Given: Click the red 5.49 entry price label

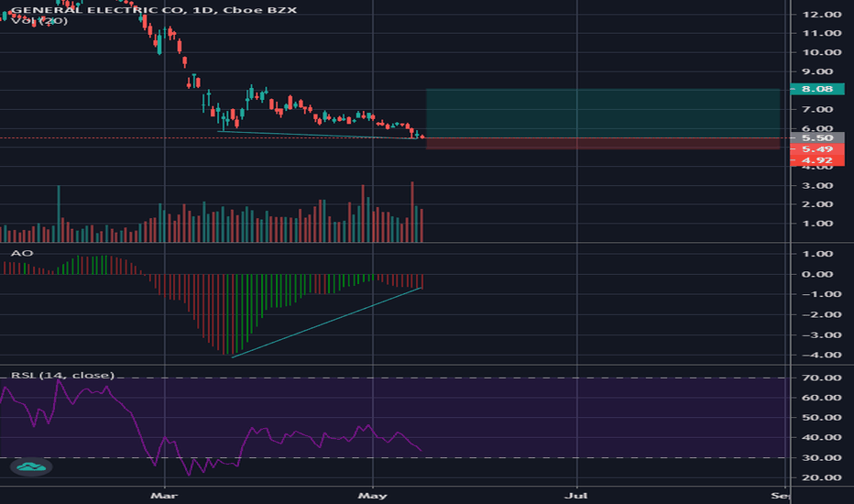Looking at the screenshot, I should coord(817,148).
